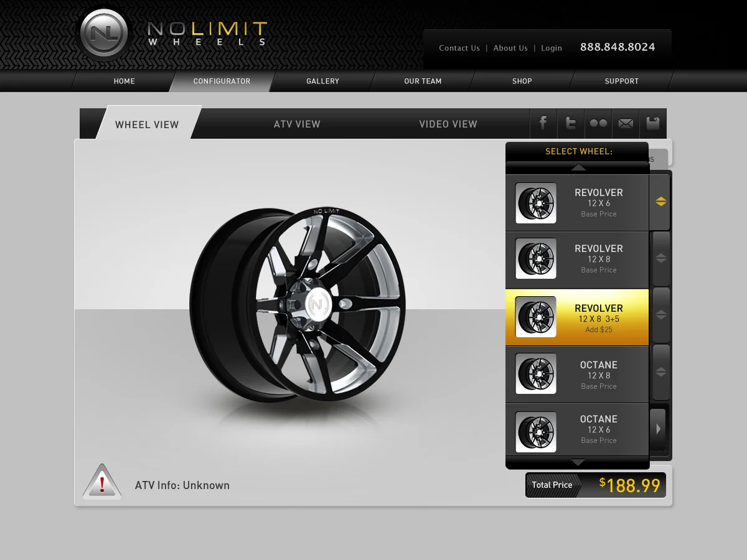Viewport: 747px width, 560px height.
Task: Click the NO LIMIT WHEELS wordmark
Action: 207,34
